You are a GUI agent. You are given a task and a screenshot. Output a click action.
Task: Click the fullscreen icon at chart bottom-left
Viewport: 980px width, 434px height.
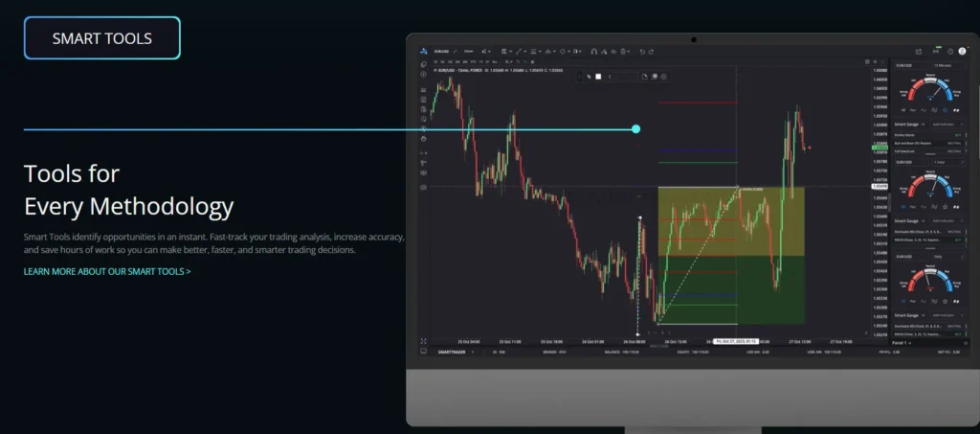(x=424, y=341)
